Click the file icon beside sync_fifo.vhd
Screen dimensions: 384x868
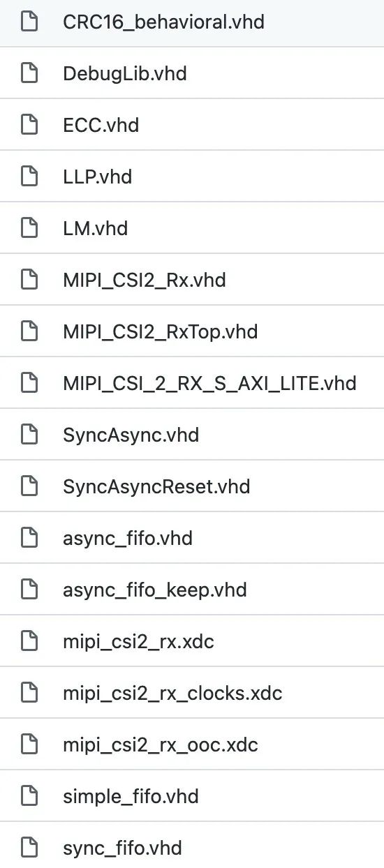(x=29, y=848)
